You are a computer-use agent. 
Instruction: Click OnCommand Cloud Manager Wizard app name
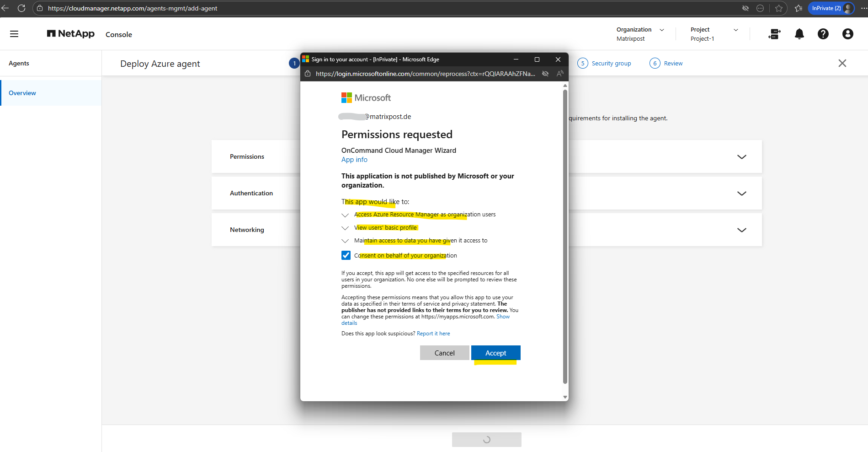click(399, 151)
